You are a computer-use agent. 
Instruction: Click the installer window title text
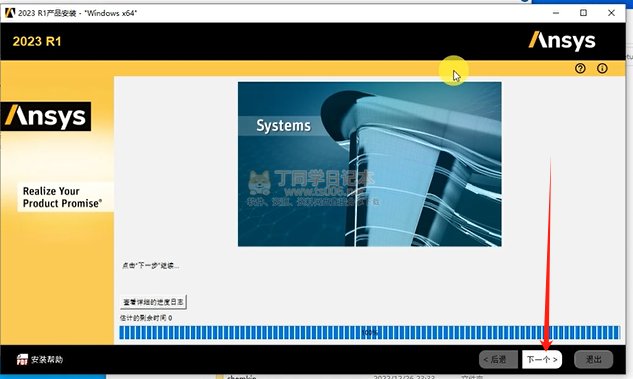pyautogui.click(x=78, y=13)
